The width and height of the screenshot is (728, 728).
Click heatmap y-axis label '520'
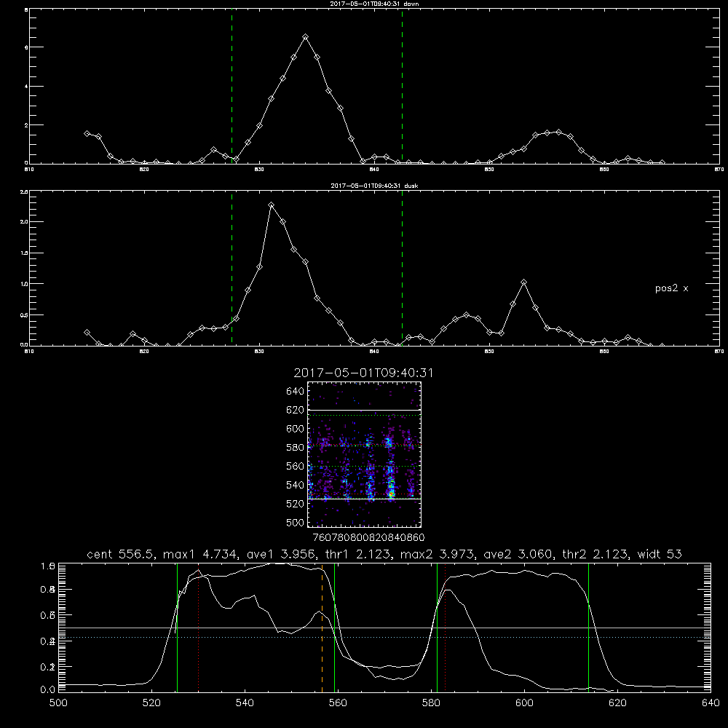click(296, 504)
